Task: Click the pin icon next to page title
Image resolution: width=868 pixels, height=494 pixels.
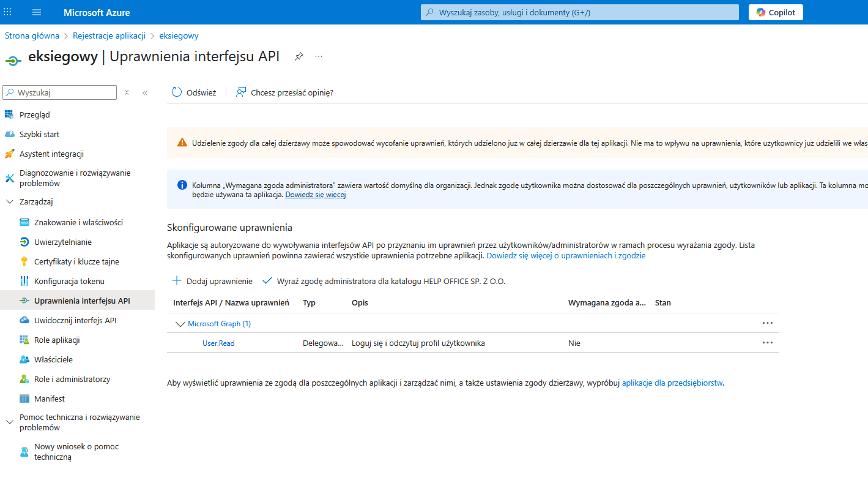Action: (299, 56)
